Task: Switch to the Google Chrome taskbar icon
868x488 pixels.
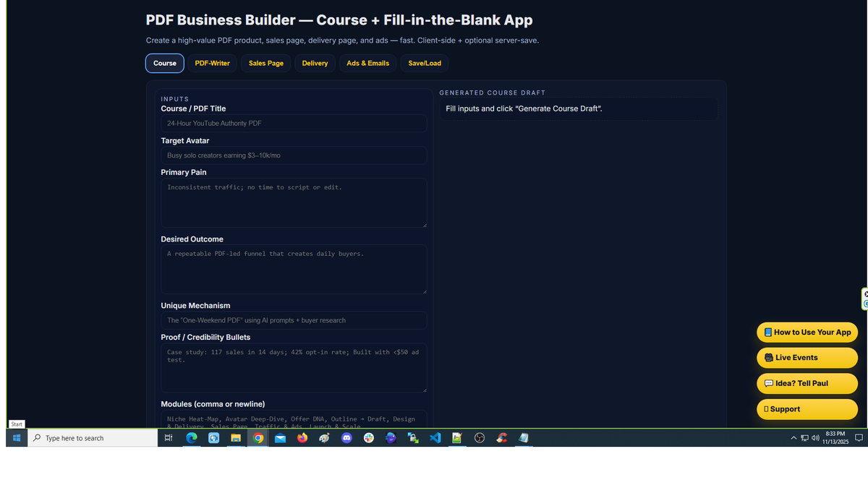Action: click(258, 438)
